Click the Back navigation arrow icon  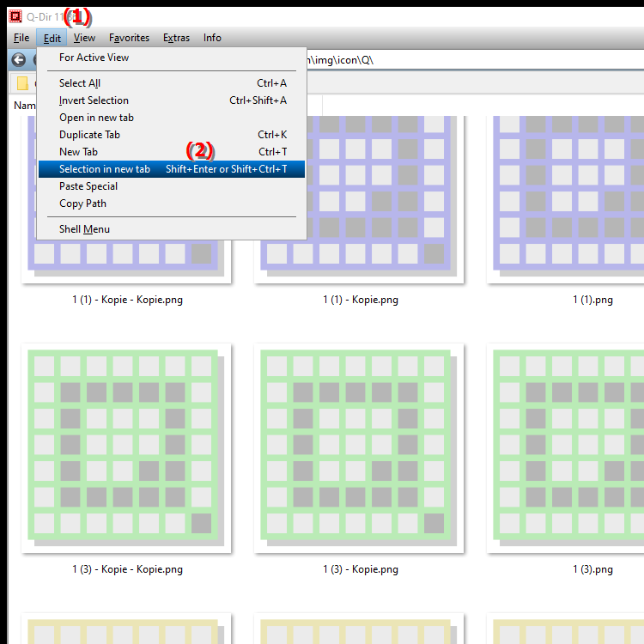(18, 60)
